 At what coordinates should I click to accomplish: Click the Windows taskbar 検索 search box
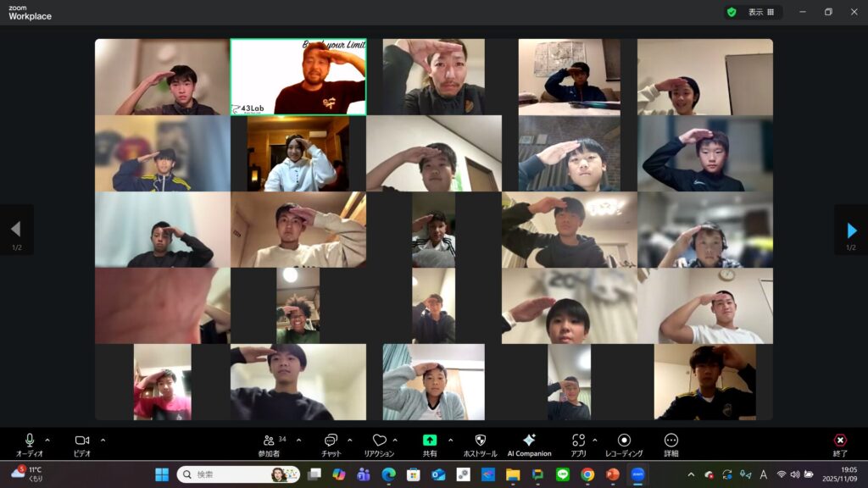pos(238,474)
